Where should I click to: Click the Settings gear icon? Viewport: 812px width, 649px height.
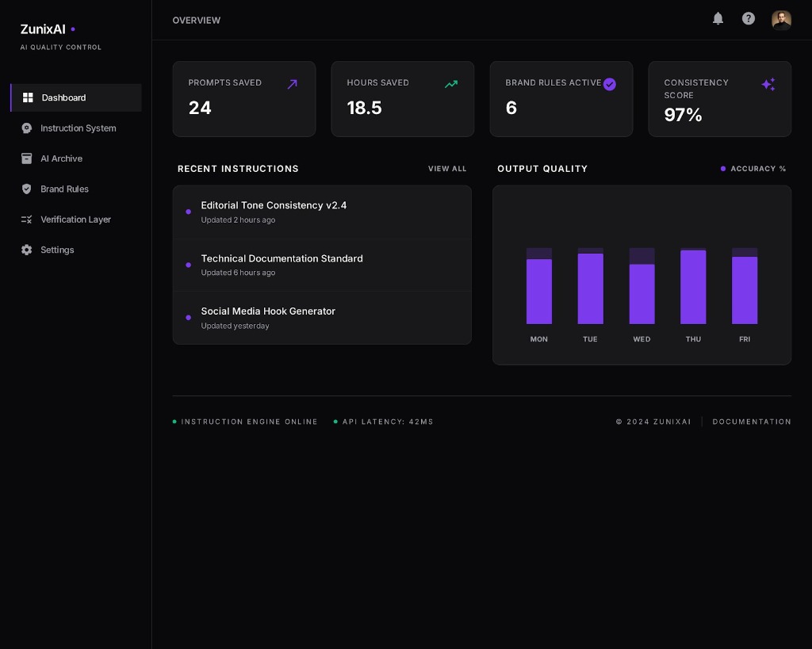(x=26, y=250)
